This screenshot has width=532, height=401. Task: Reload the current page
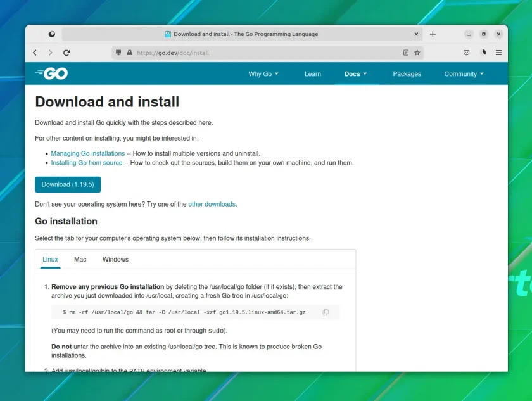pos(66,53)
